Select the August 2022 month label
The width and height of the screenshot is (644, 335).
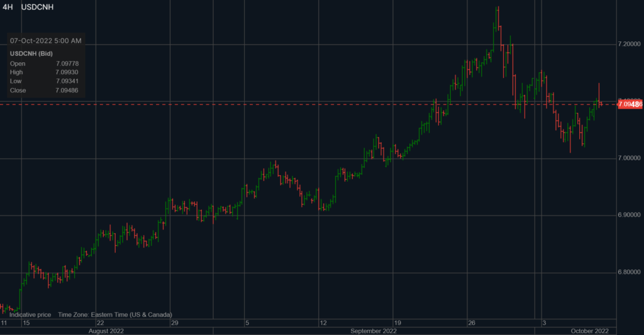point(106,331)
